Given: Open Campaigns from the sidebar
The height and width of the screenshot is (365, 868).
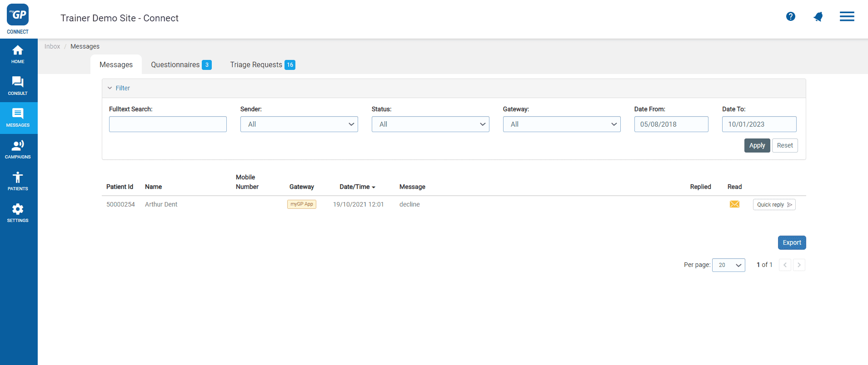Looking at the screenshot, I should (18, 150).
